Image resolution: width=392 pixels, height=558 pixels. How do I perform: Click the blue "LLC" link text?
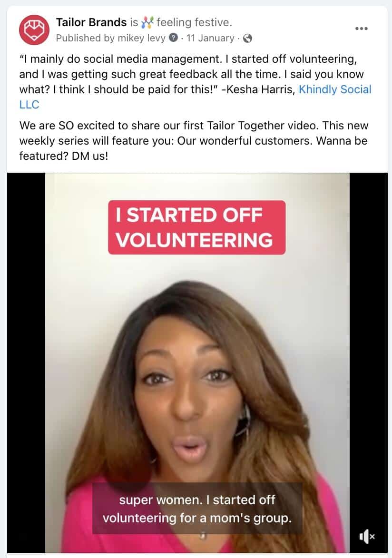(29, 105)
